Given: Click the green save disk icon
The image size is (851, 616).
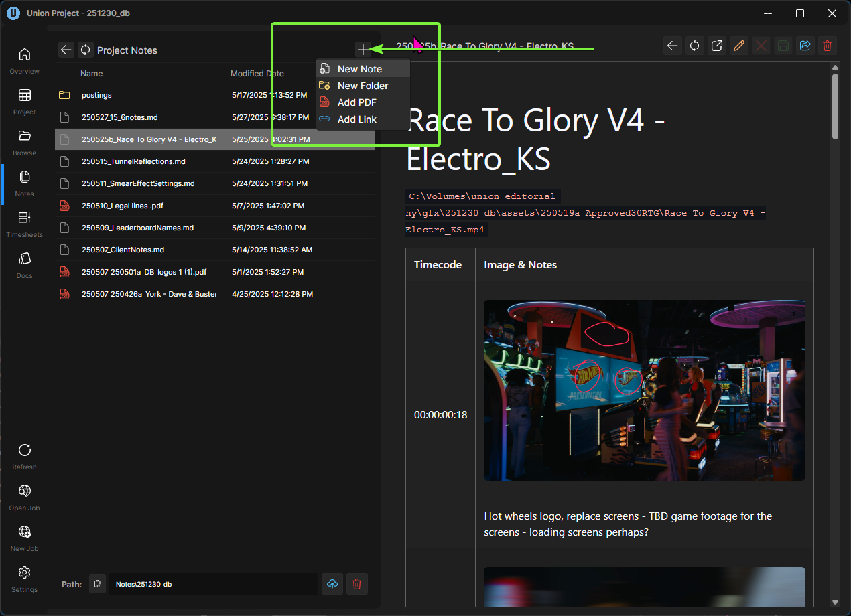Looking at the screenshot, I should (783, 46).
